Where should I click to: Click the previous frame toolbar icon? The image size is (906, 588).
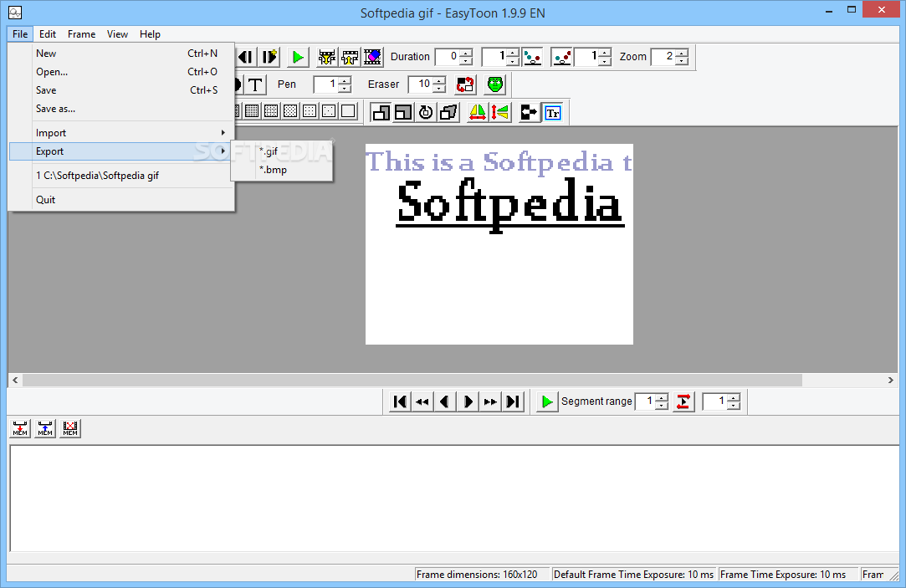tap(246, 57)
